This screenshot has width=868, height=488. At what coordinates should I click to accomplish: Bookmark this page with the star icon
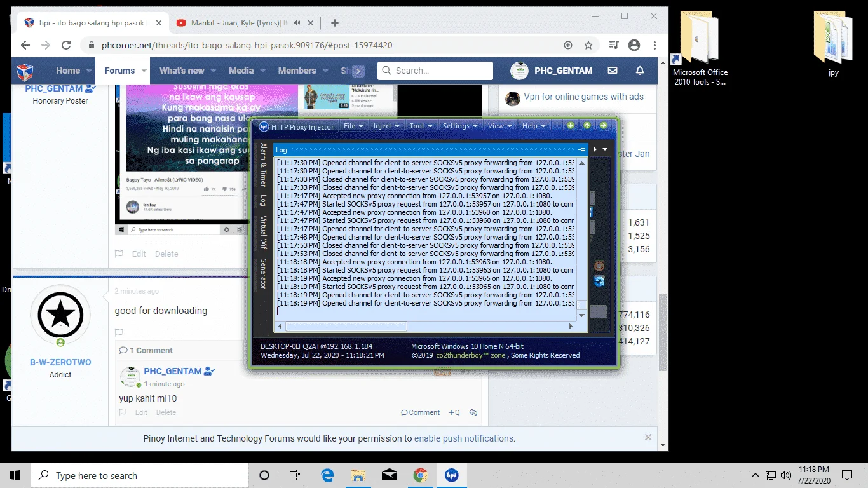[588, 45]
